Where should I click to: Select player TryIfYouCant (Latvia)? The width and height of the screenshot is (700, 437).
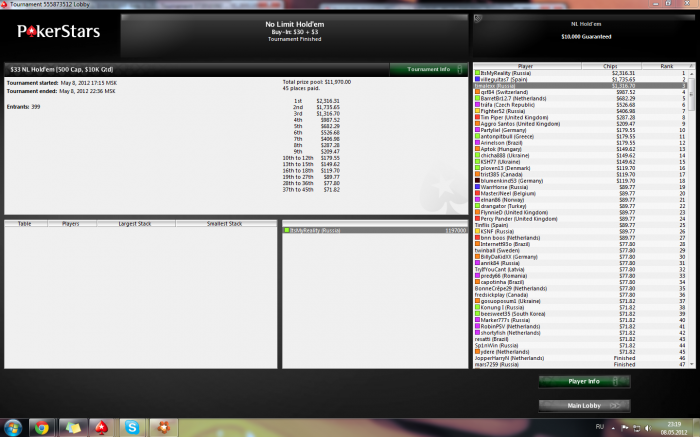[581, 270]
